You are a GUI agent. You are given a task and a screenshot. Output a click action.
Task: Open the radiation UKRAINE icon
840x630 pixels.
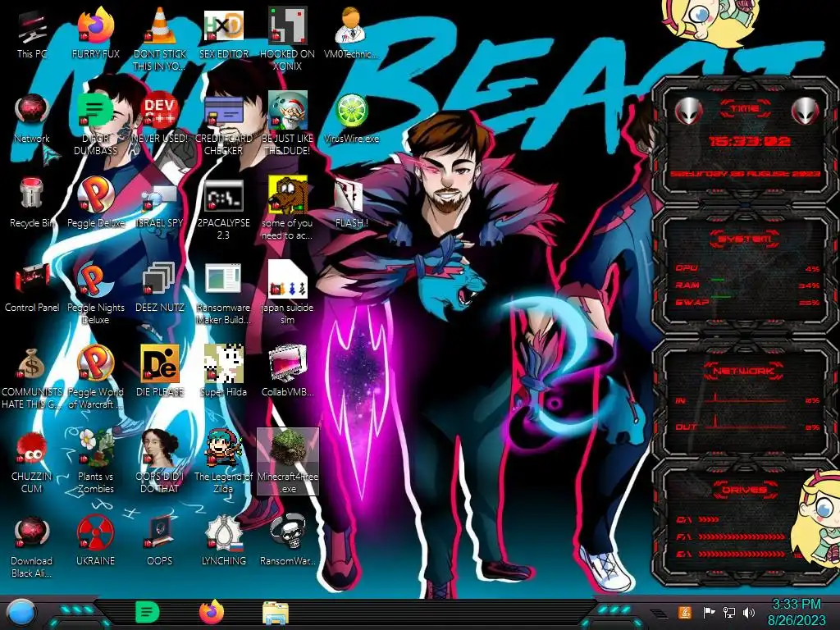(x=95, y=541)
